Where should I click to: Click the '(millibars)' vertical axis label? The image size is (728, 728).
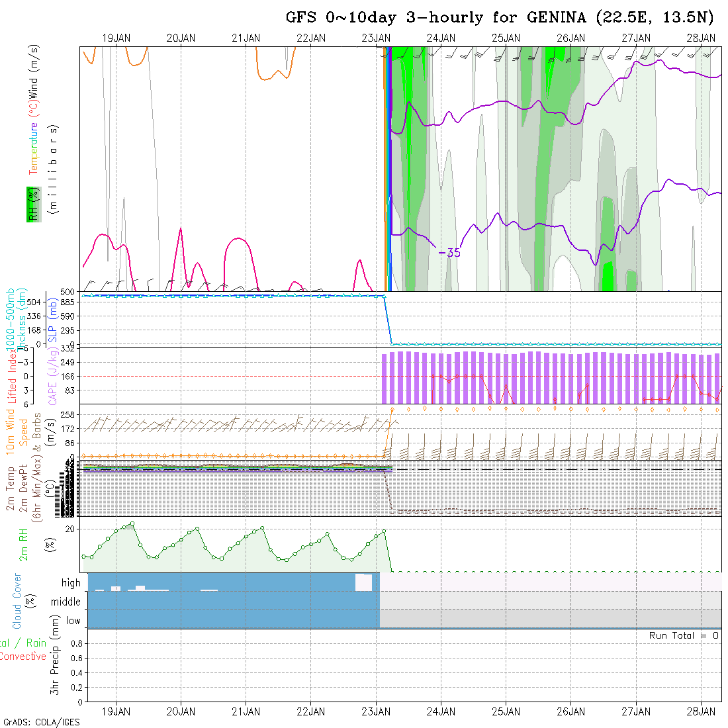(x=54, y=169)
